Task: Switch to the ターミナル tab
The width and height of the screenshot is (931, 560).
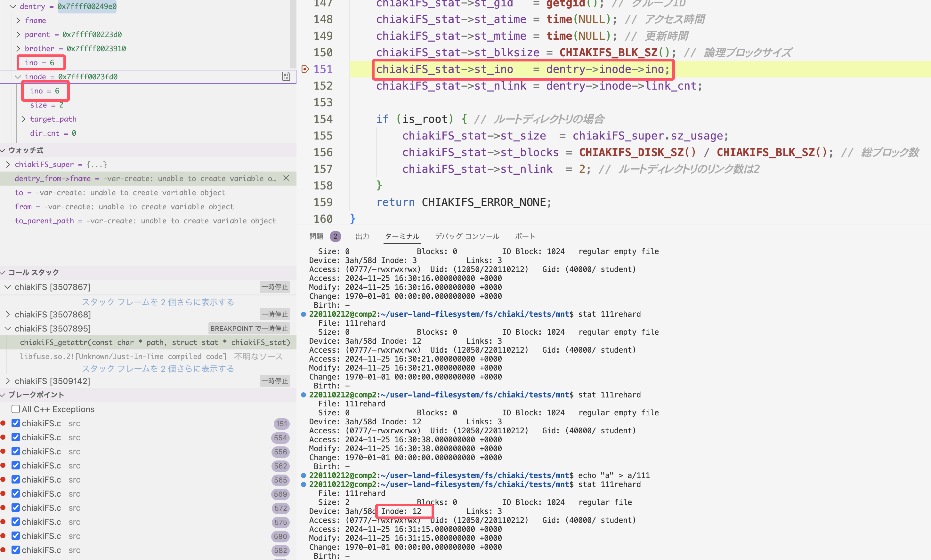Action: tap(402, 236)
